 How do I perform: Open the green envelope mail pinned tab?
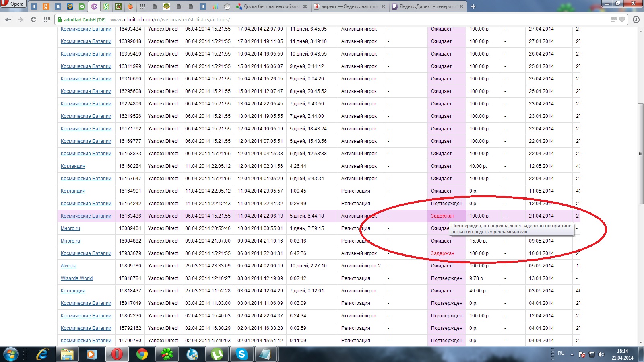[82, 6]
